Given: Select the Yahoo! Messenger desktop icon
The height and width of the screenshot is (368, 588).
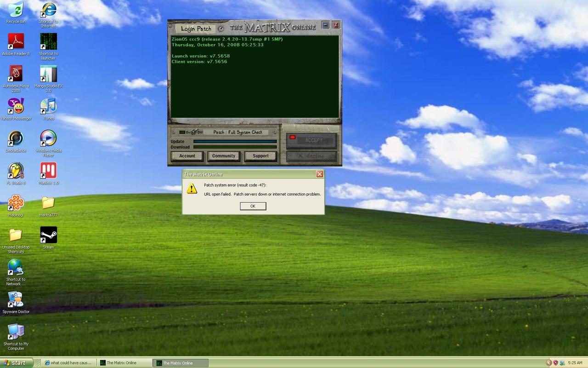Looking at the screenshot, I should coord(16,109).
